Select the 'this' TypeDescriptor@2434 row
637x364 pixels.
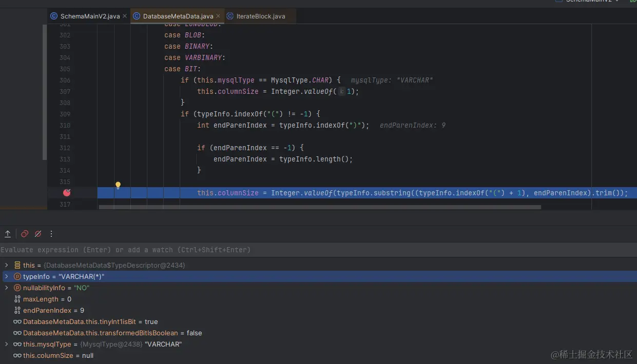(x=318, y=265)
